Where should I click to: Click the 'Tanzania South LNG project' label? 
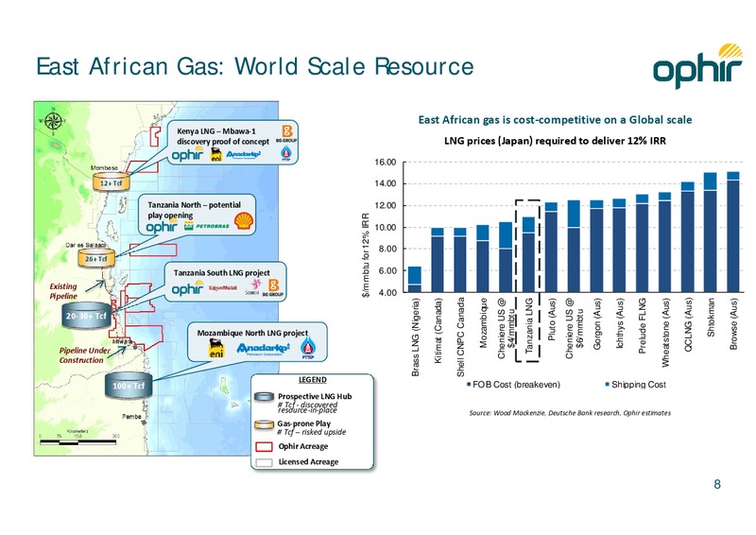pyautogui.click(x=222, y=273)
